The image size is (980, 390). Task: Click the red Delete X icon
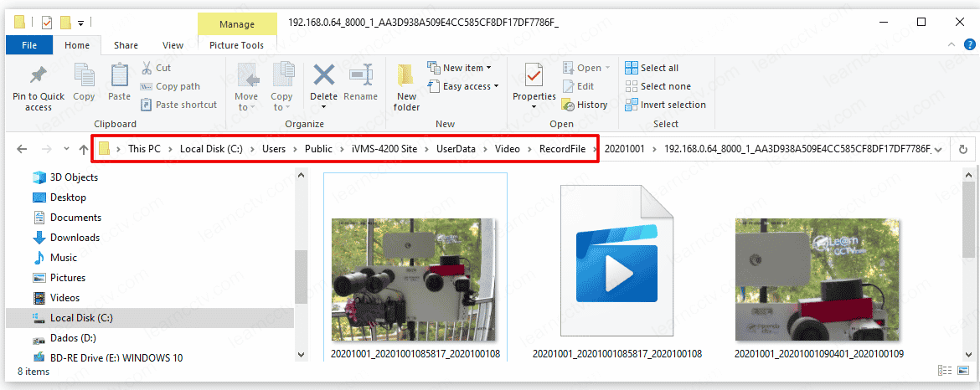[323, 76]
